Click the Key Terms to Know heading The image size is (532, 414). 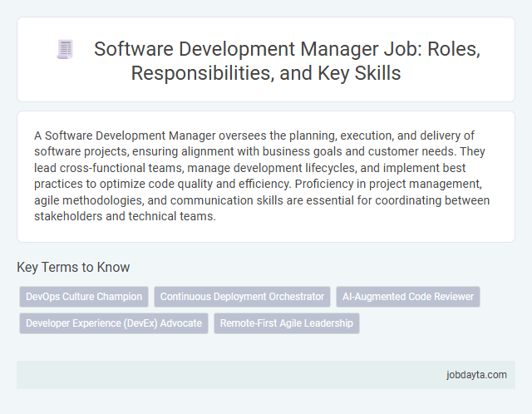(x=73, y=267)
